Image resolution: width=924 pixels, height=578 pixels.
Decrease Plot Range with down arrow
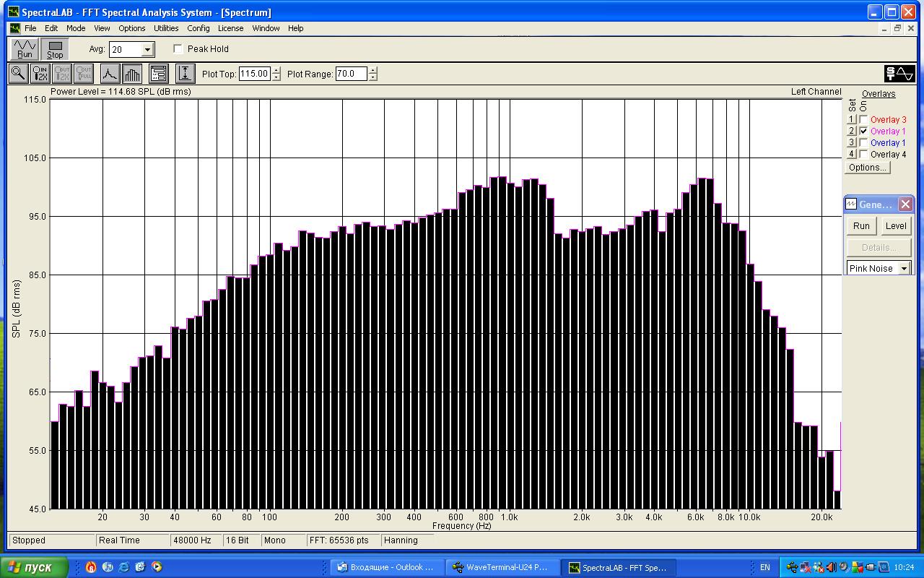click(x=372, y=77)
